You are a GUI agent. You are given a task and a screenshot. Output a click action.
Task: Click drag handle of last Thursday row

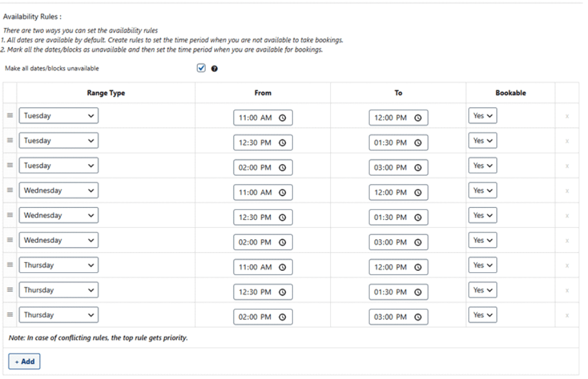tap(10, 315)
